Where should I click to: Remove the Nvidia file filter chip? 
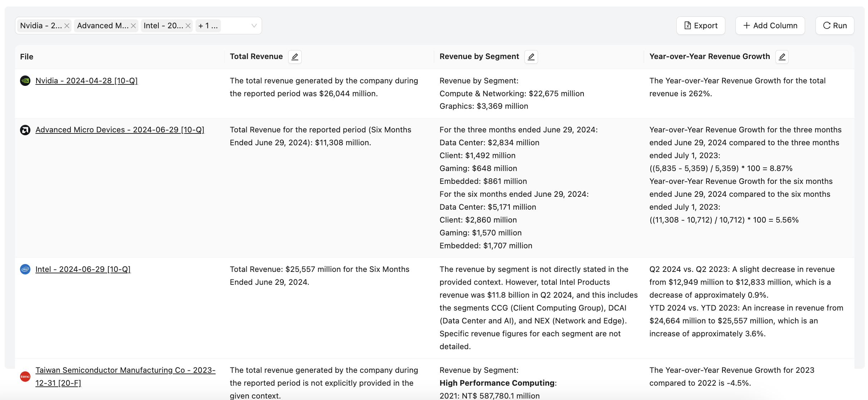(x=66, y=25)
